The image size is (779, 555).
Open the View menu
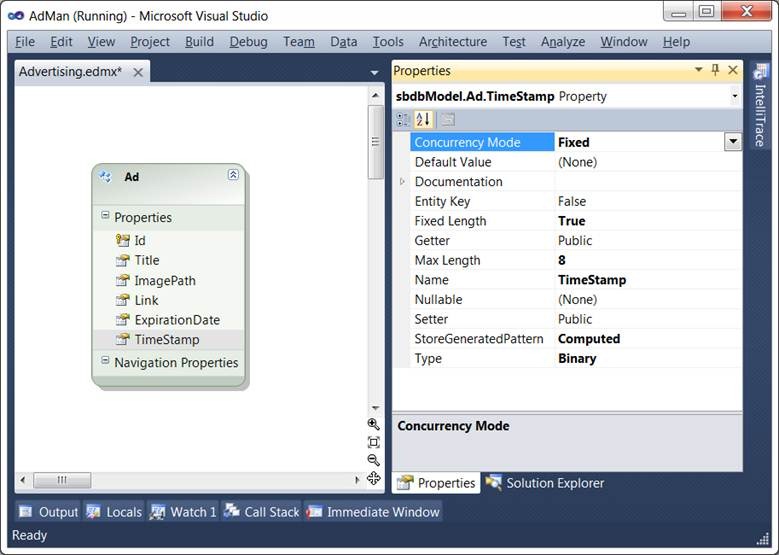click(101, 42)
